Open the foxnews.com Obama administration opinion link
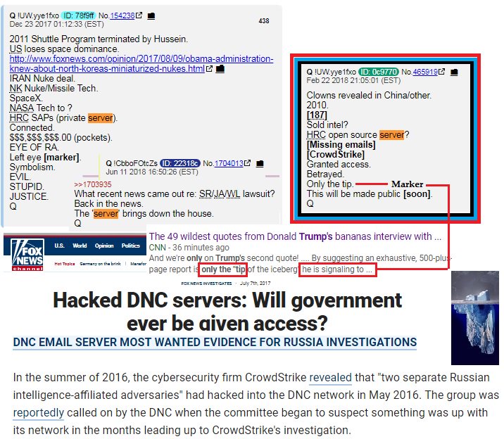 [141, 63]
